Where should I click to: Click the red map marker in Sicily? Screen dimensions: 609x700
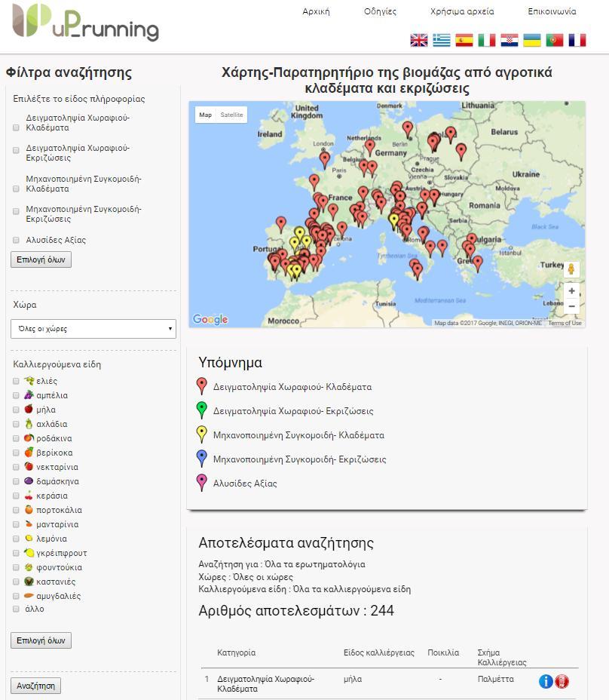pos(417,271)
